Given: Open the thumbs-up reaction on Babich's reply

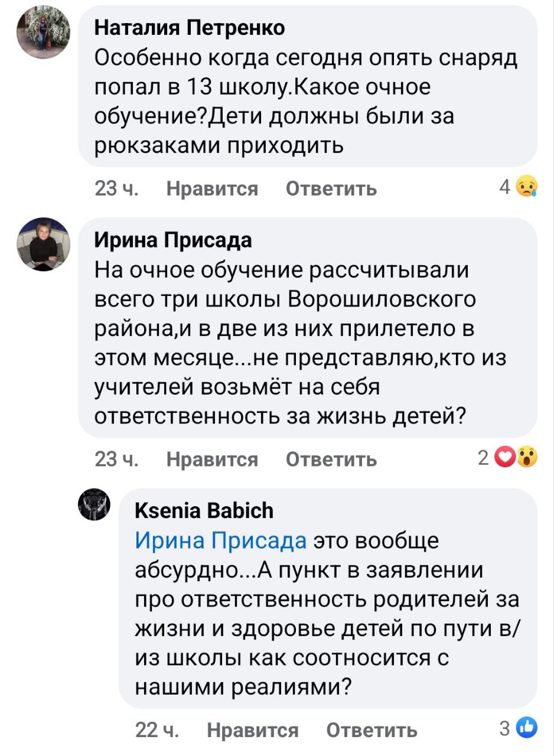Looking at the screenshot, I should coord(526,728).
